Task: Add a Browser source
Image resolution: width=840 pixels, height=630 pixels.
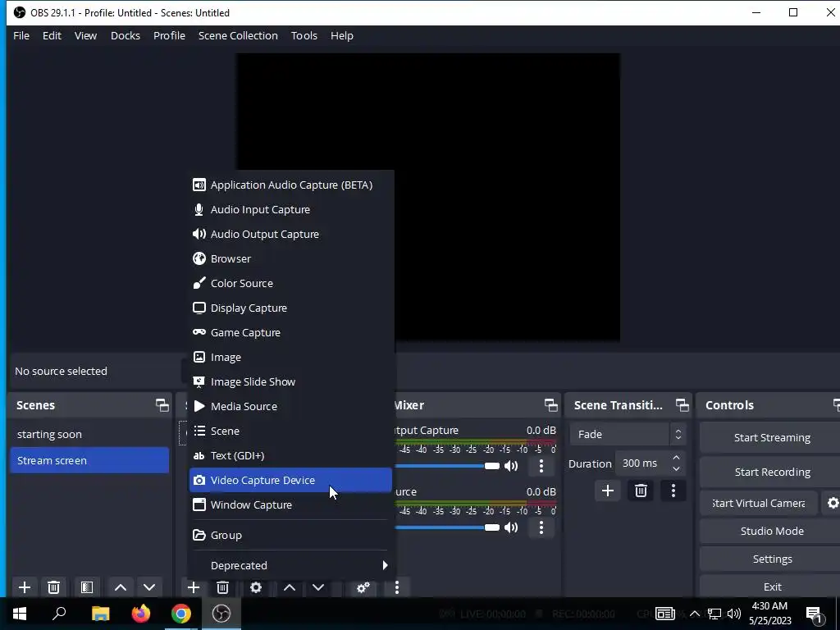Action: click(290, 258)
